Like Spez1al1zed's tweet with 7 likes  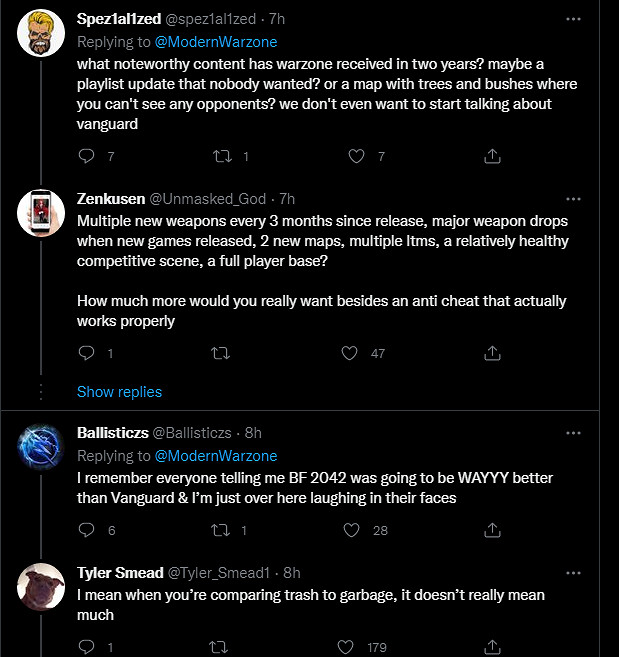pyautogui.click(x=356, y=156)
